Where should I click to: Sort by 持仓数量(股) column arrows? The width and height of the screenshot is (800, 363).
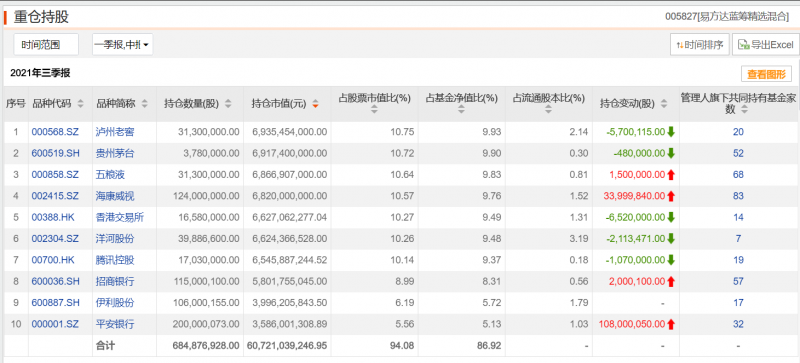pos(228,104)
